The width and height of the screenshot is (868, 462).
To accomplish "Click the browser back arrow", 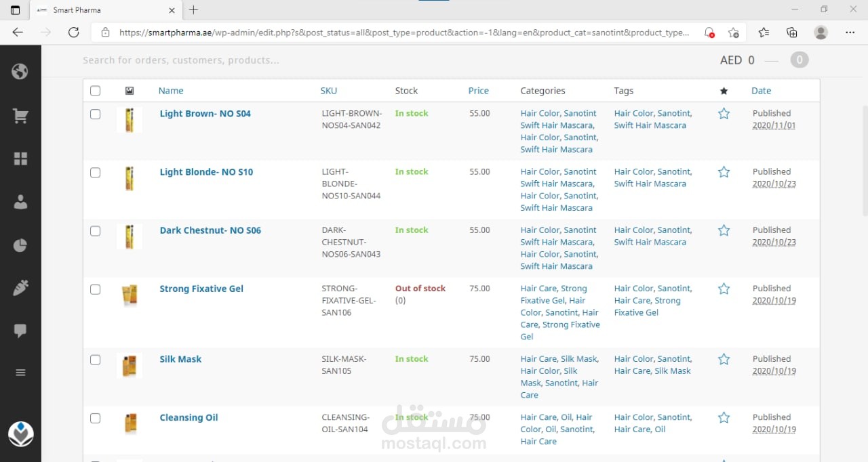I will coord(18,32).
